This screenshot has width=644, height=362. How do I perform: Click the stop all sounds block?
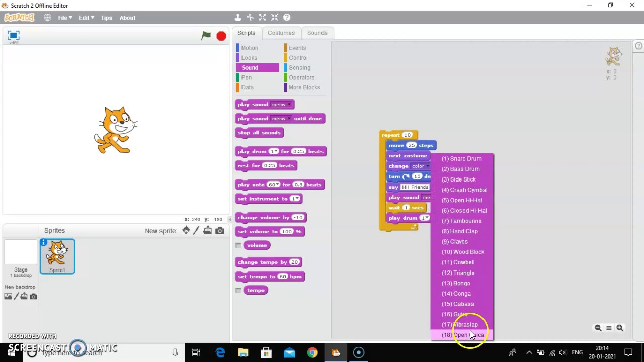pos(260,133)
